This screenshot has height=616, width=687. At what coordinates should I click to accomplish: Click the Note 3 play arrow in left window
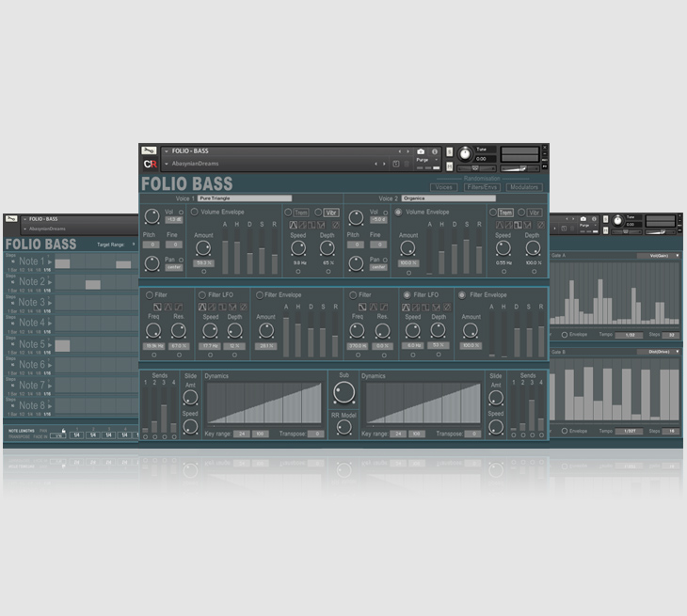[50, 303]
